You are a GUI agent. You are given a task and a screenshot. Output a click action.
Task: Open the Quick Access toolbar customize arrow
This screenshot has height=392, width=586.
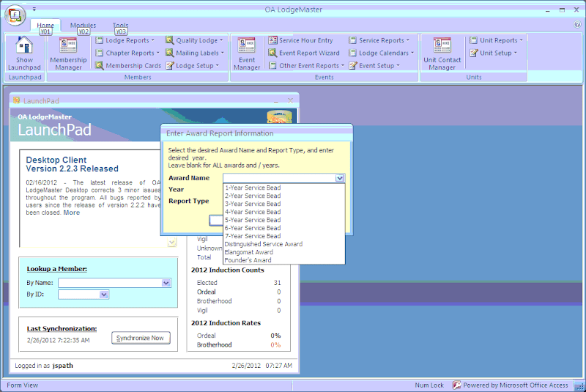[34, 9]
